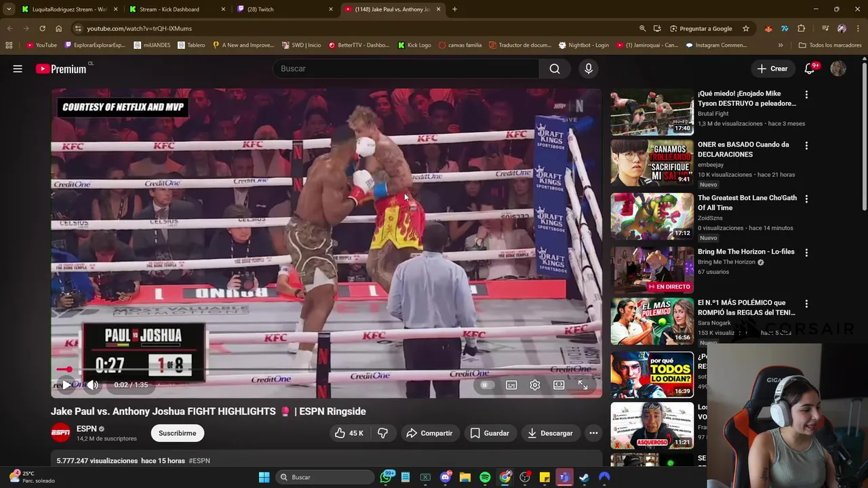Seek on the red video progress bar
This screenshot has height=488, width=868.
point(326,370)
